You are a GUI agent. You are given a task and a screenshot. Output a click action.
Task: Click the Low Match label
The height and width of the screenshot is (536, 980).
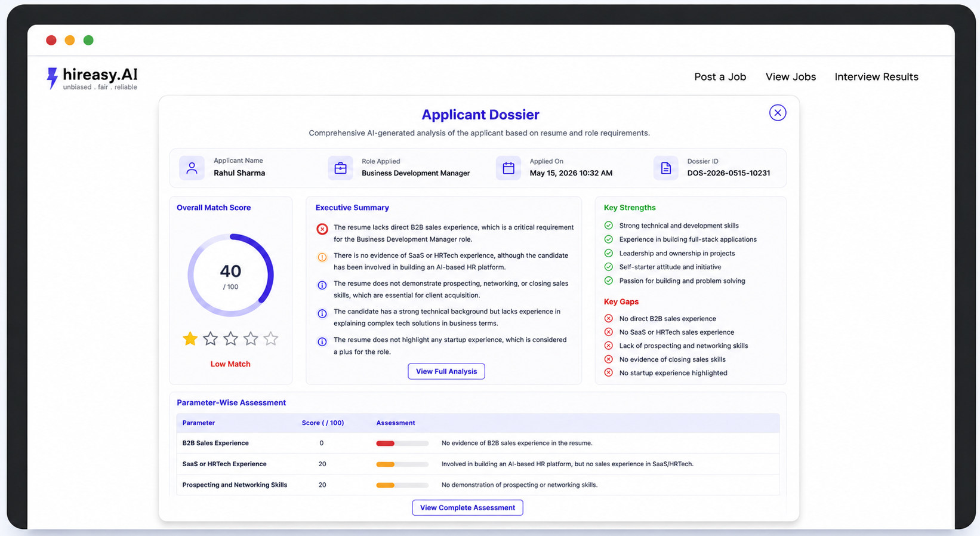click(x=230, y=364)
